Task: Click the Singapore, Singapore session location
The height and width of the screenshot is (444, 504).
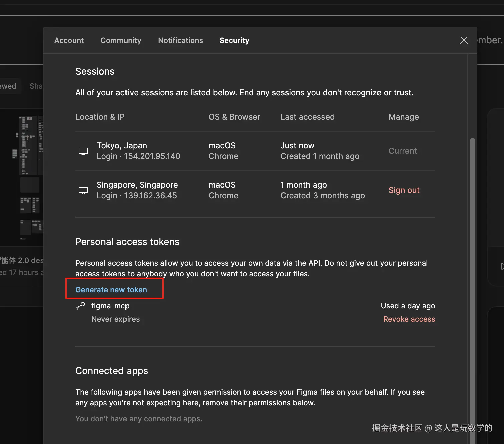Action: point(137,185)
